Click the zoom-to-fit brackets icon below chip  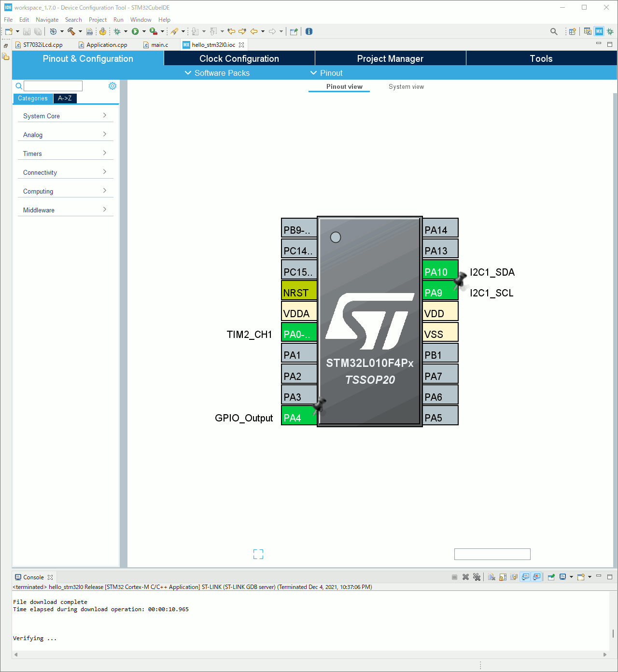(258, 554)
